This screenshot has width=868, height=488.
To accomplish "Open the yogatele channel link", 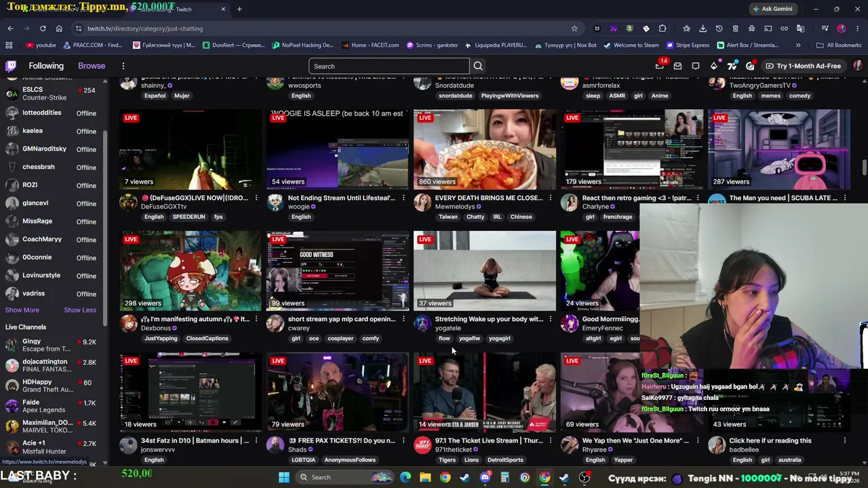I will point(448,328).
